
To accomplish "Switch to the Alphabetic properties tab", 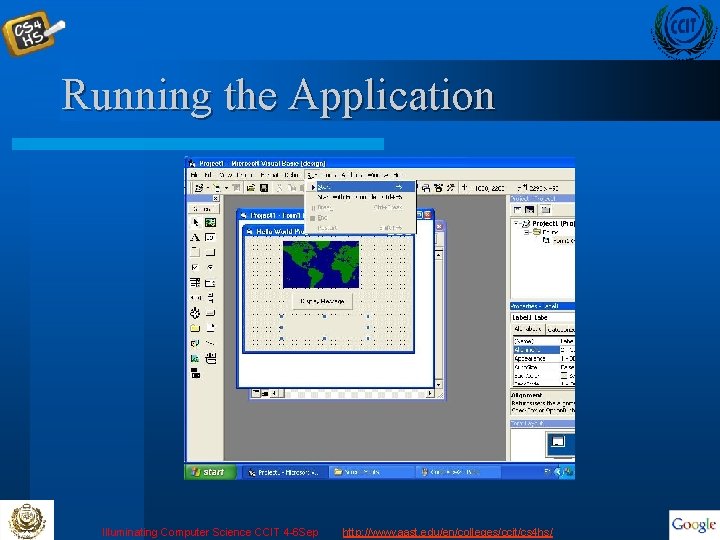I will [x=528, y=329].
